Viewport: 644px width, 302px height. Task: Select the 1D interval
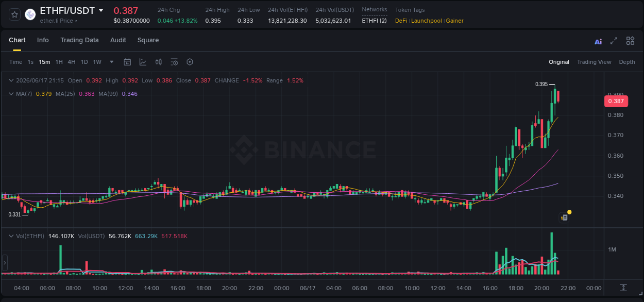pos(84,62)
